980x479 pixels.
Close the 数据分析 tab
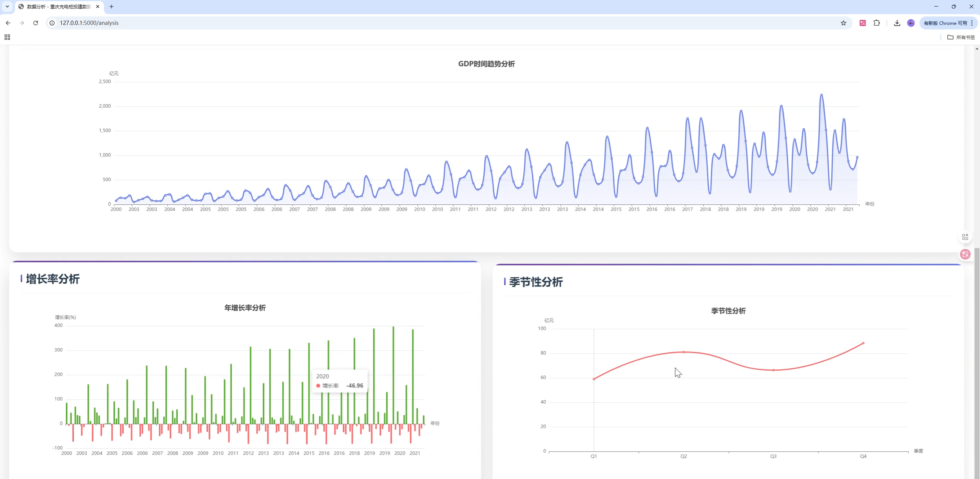pyautogui.click(x=98, y=7)
